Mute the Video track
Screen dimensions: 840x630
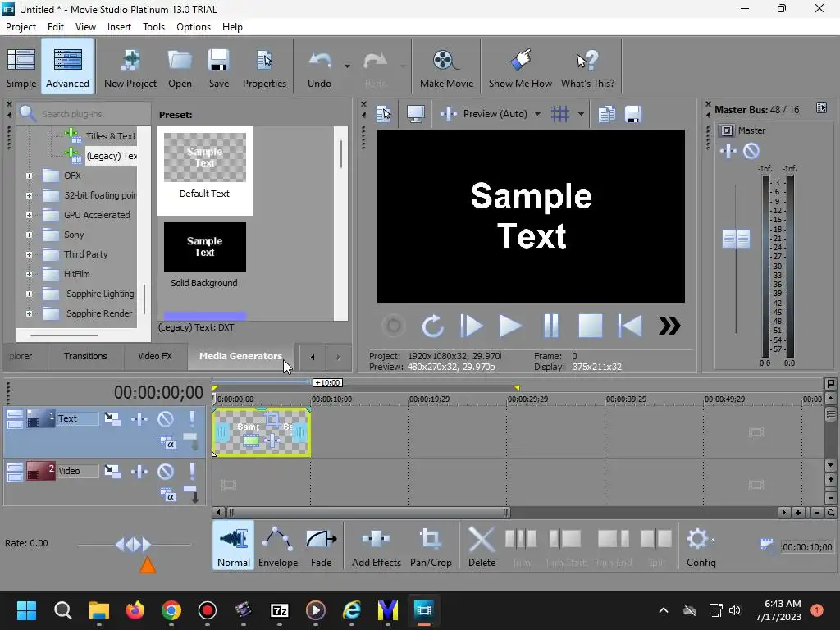166,472
